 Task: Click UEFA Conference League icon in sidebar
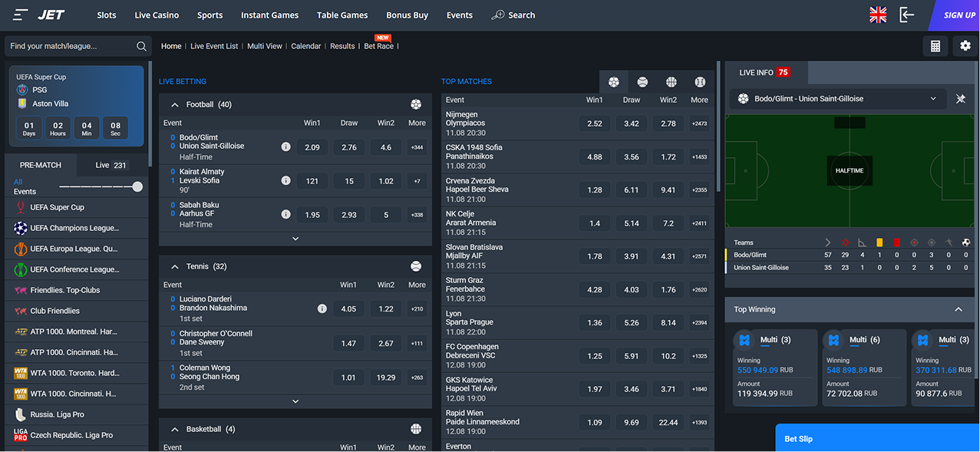coord(21,269)
